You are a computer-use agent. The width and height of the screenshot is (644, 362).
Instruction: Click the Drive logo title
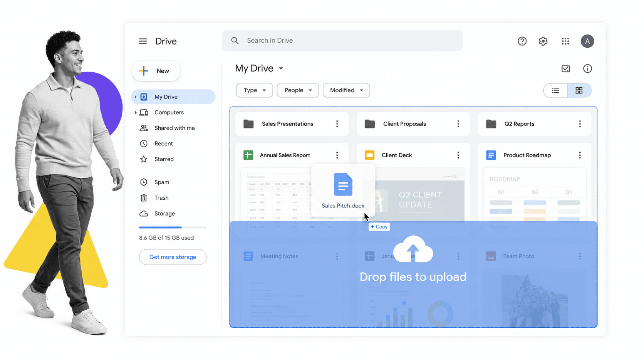[166, 41]
